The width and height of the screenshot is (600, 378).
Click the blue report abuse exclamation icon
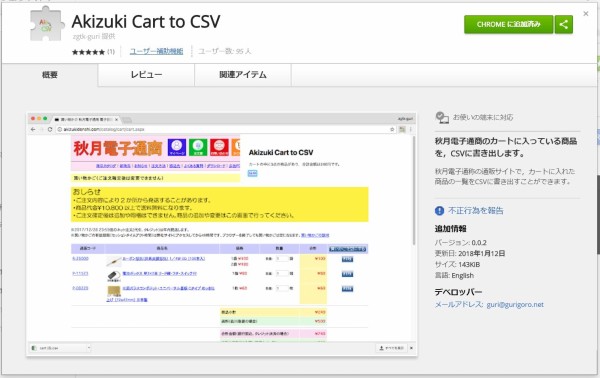[439, 210]
